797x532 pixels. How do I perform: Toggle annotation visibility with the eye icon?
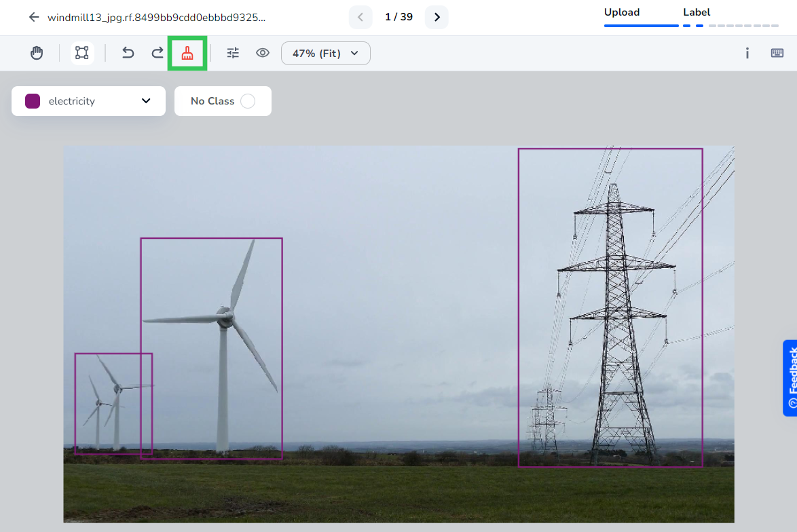coord(263,52)
